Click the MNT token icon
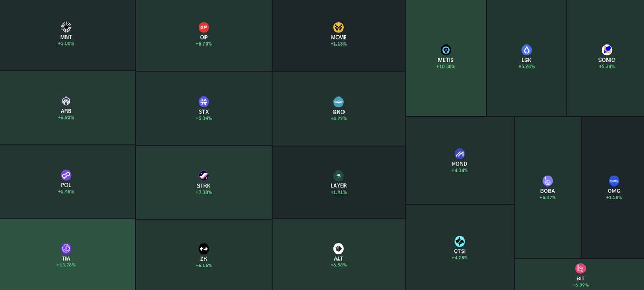Screen dimensions: 644x290 coord(66,27)
